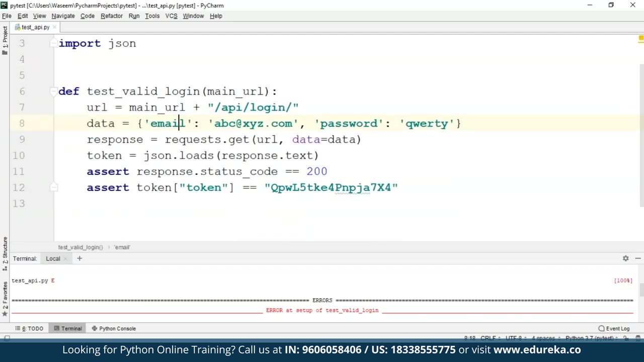Click the www.edureka.co link in banner
The image size is (644, 362).
537,349
